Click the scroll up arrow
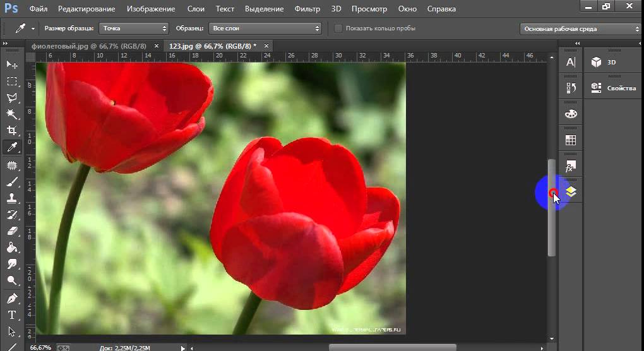 [x=552, y=57]
